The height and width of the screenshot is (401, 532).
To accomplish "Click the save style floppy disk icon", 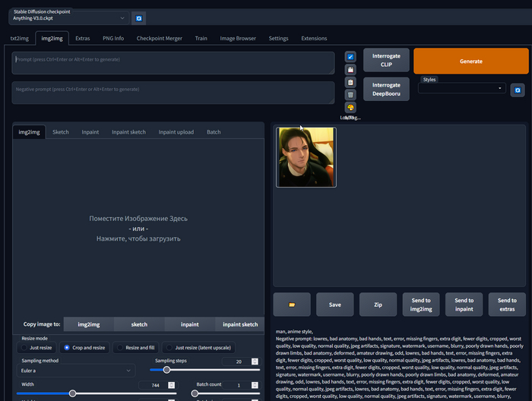I will click(x=350, y=69).
